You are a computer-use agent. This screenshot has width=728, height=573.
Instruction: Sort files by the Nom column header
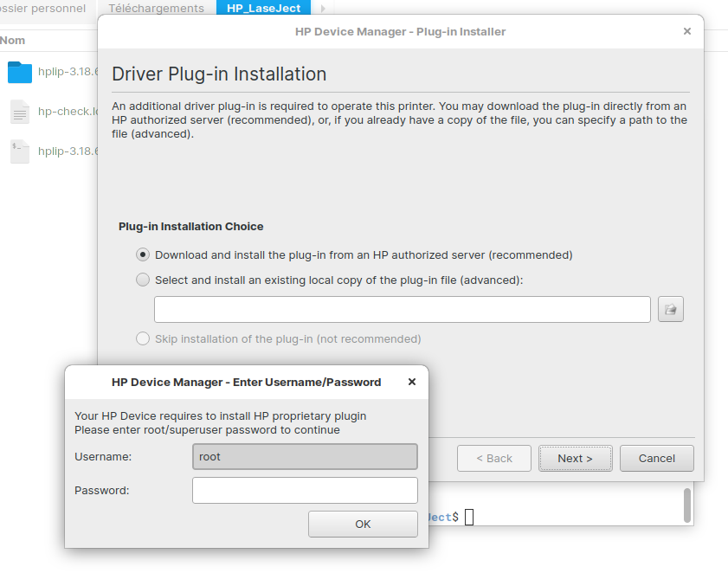point(13,40)
